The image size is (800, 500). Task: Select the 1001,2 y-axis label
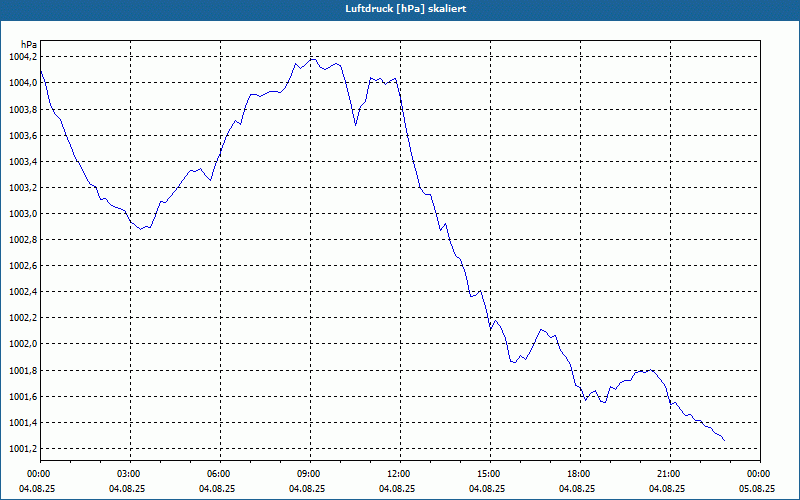22,448
